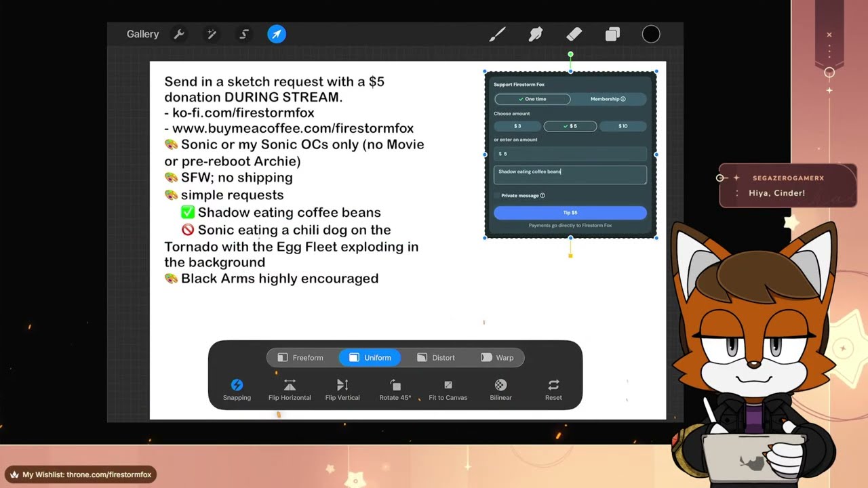Choose the $5 amount
This screenshot has width=868, height=488.
pos(570,126)
